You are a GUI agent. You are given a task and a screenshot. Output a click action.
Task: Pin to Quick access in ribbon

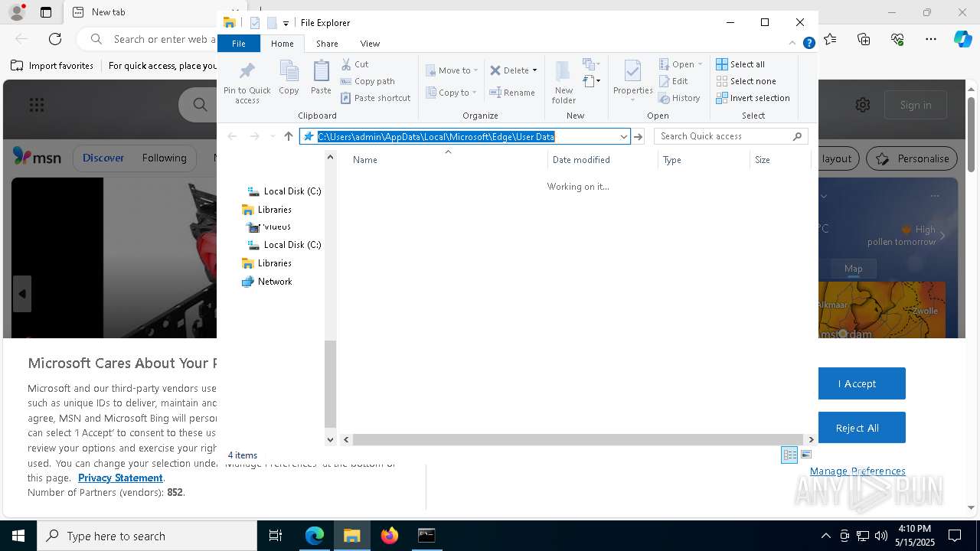247,83
